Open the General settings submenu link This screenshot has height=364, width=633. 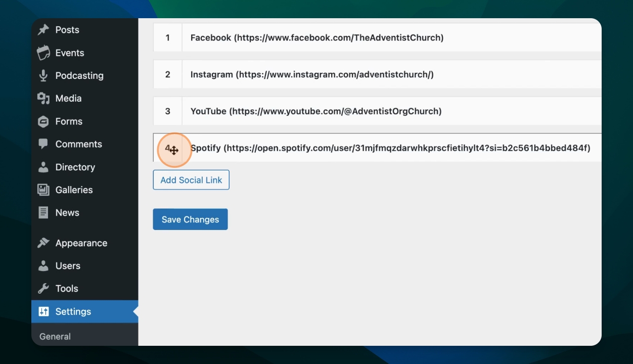[55, 337]
